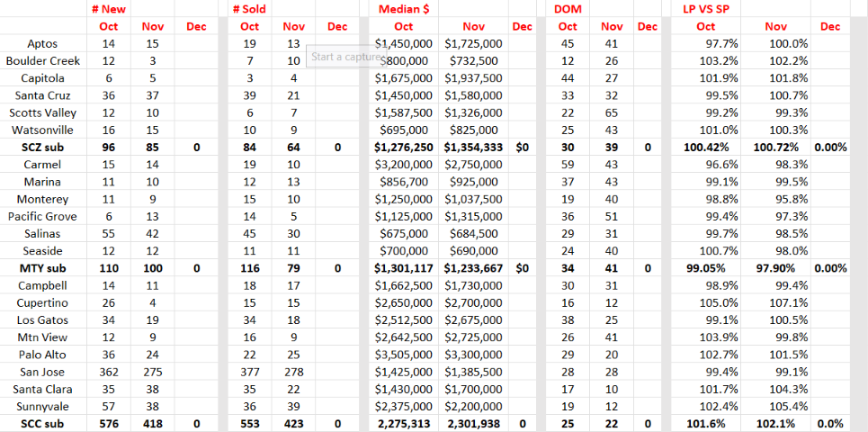Click the Boulder Creek row label
This screenshot has height=432, width=868.
pos(42,60)
